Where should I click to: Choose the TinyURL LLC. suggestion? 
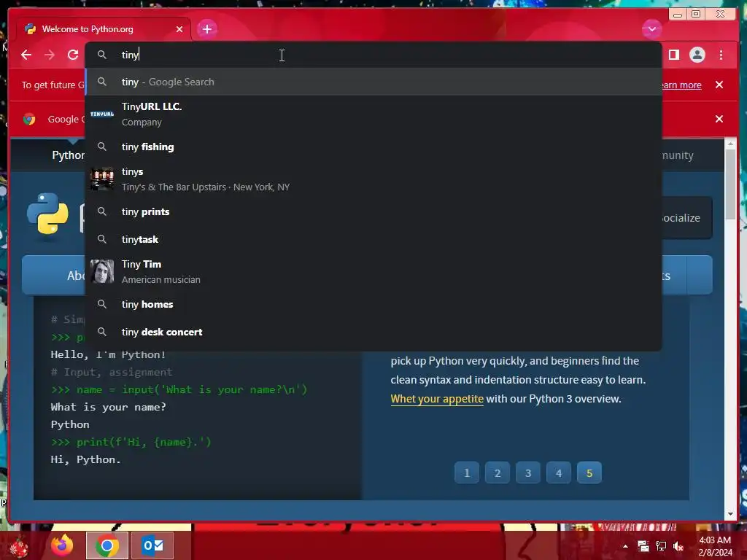point(373,114)
